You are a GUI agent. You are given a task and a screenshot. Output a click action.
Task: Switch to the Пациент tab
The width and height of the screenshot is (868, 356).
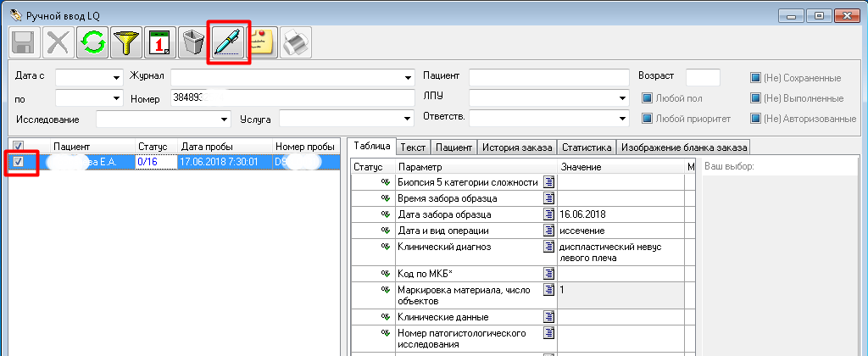click(x=453, y=147)
